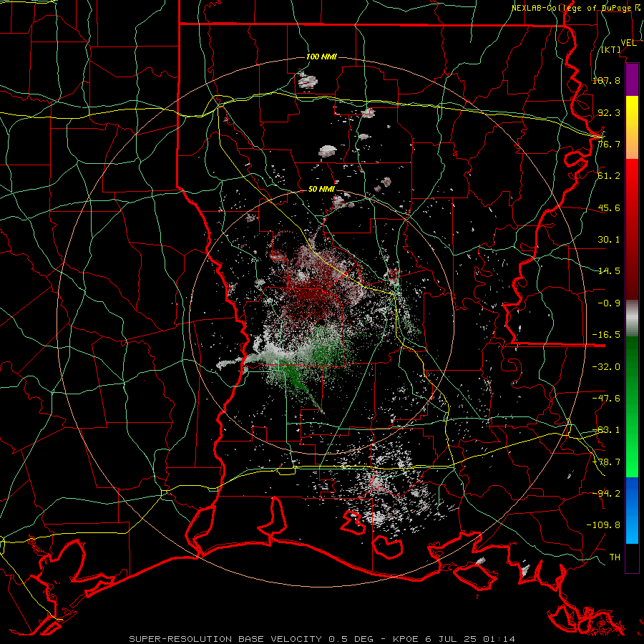The width and height of the screenshot is (644, 644).
Task: Pick the gray near-zero segment of the color bar
Action: [632, 318]
